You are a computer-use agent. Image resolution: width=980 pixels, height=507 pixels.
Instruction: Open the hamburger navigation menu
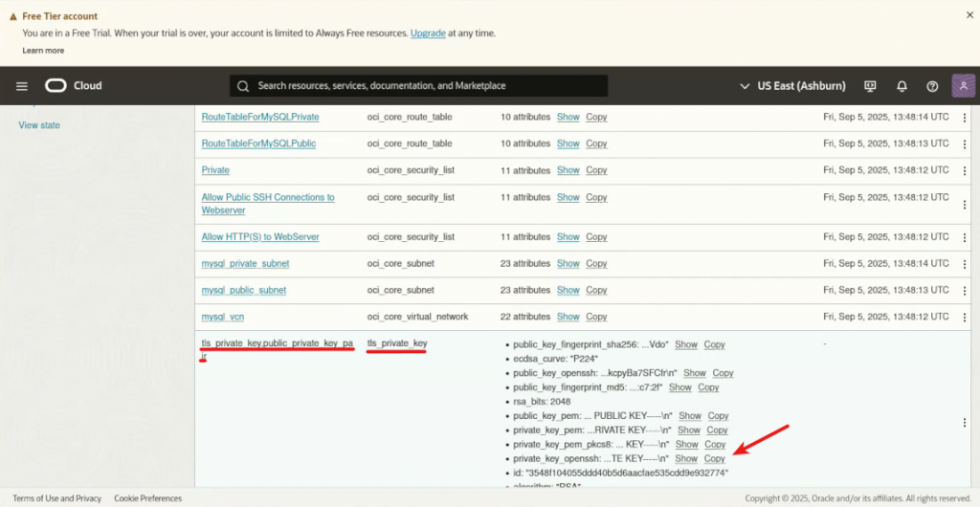pos(22,86)
